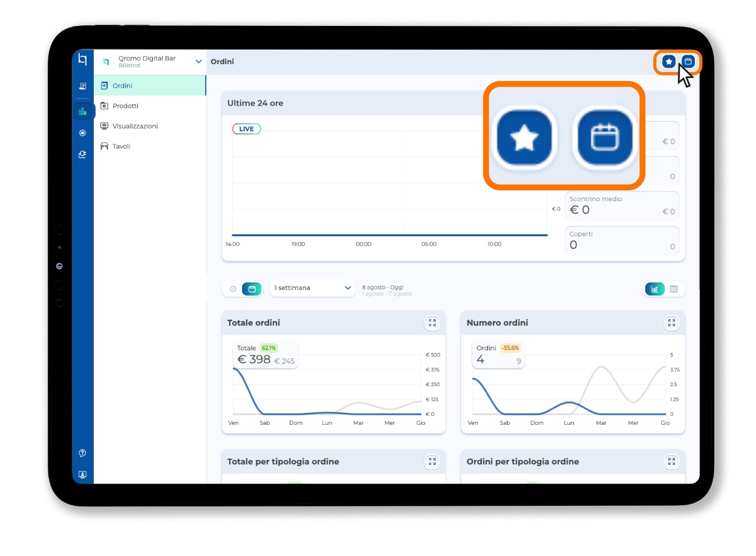The image size is (756, 556).
Task: Open the analytics bar chart icon in blue sidebar
Action: tap(82, 111)
